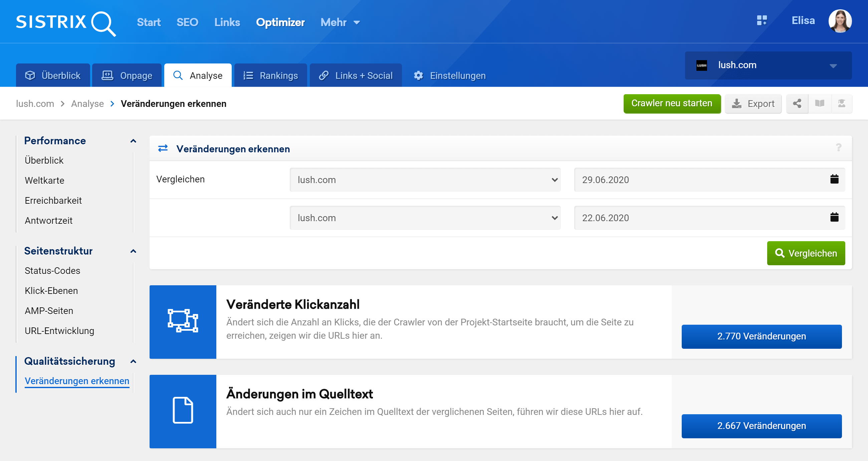
Task: Switch to the Rankings tab
Action: (270, 75)
